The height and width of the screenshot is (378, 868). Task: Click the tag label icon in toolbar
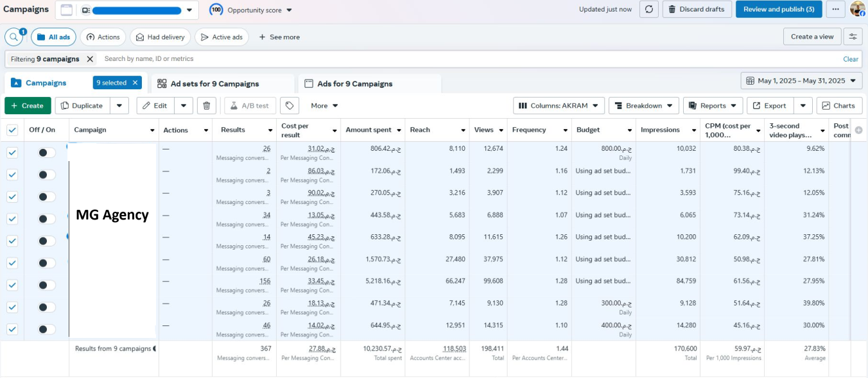[290, 106]
